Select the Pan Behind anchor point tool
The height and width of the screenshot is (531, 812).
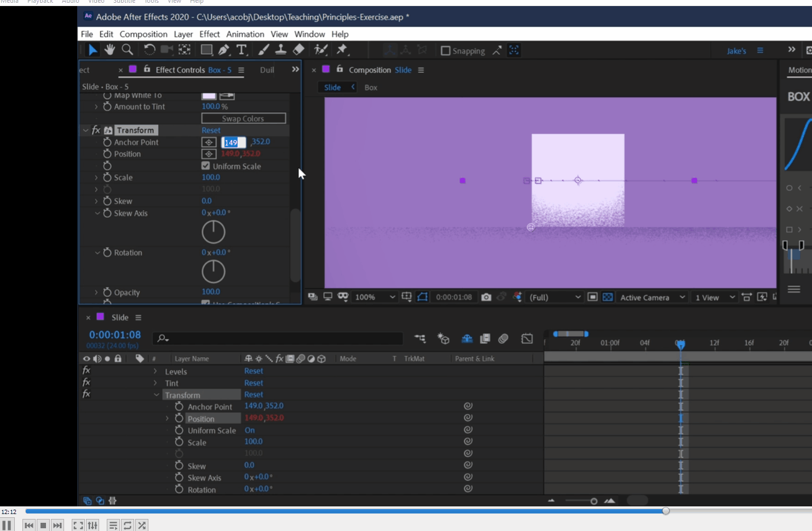point(185,50)
